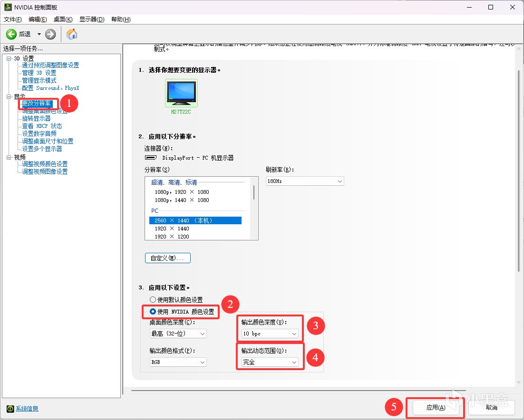Open the 刷新率 180Hz dropdown

305,181
